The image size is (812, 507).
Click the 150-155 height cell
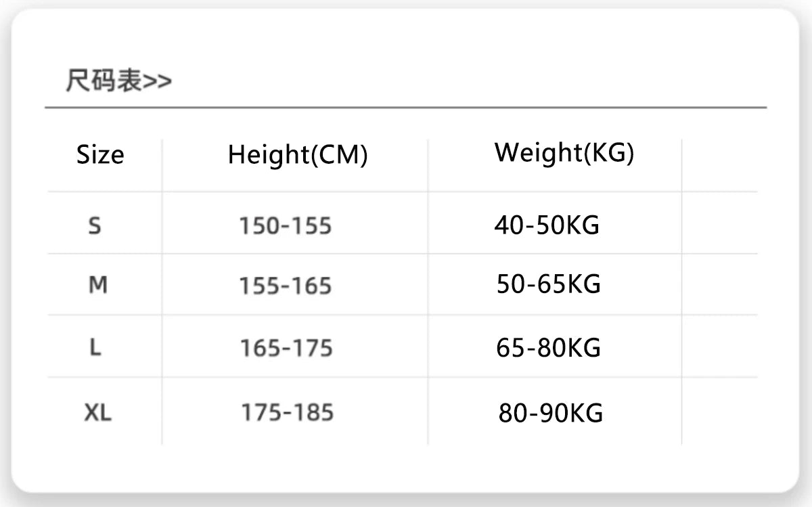(285, 226)
